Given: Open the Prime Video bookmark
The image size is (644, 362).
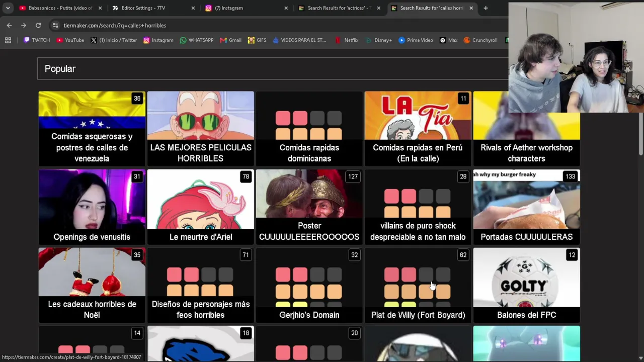Looking at the screenshot, I should click(416, 40).
